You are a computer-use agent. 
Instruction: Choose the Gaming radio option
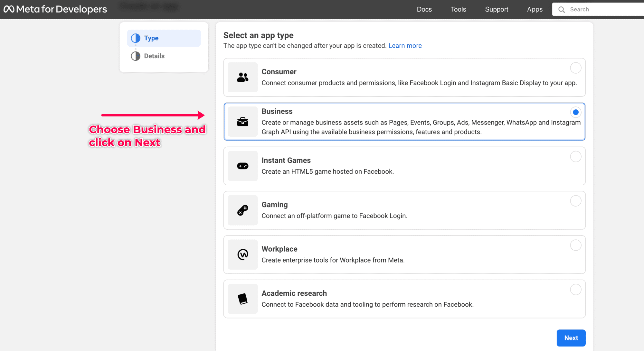[x=575, y=201]
